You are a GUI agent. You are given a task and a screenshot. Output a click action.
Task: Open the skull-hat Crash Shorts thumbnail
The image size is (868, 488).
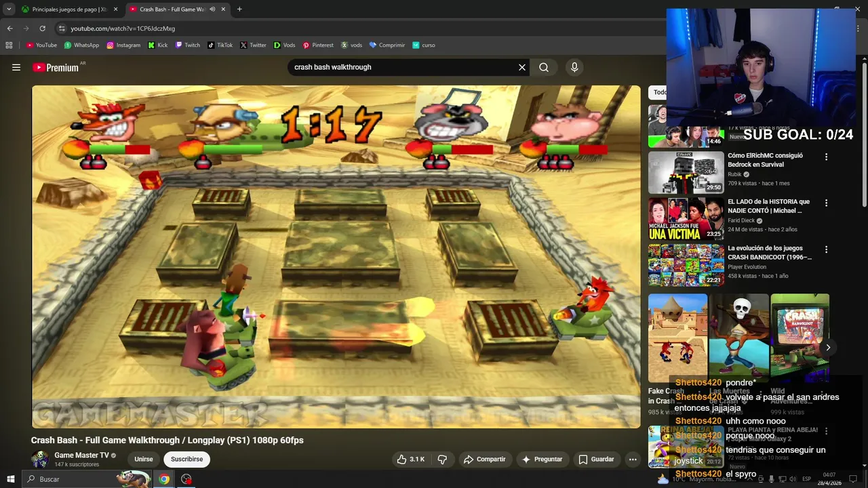click(738, 338)
